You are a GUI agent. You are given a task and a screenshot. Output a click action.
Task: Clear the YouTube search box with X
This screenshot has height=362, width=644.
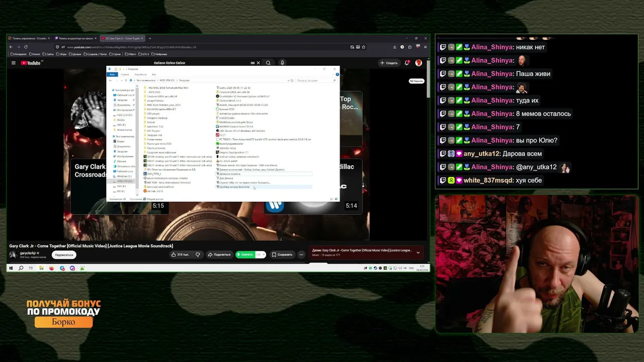click(x=258, y=63)
